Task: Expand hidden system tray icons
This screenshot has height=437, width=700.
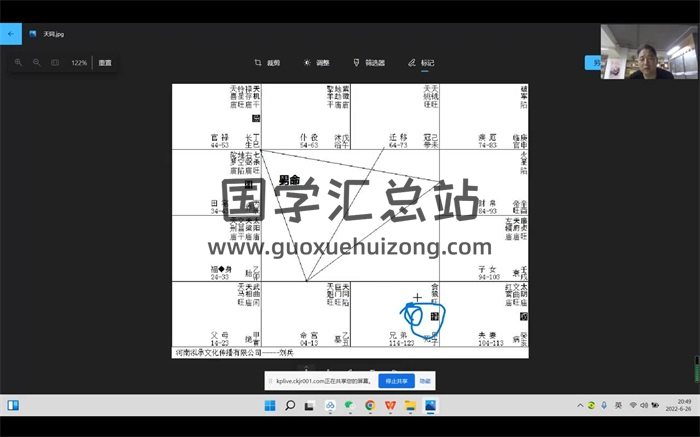Action: pyautogui.click(x=580, y=405)
